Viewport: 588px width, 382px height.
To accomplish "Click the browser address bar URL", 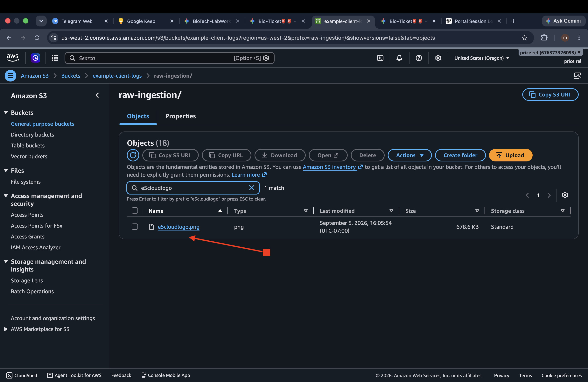I will coord(248,38).
